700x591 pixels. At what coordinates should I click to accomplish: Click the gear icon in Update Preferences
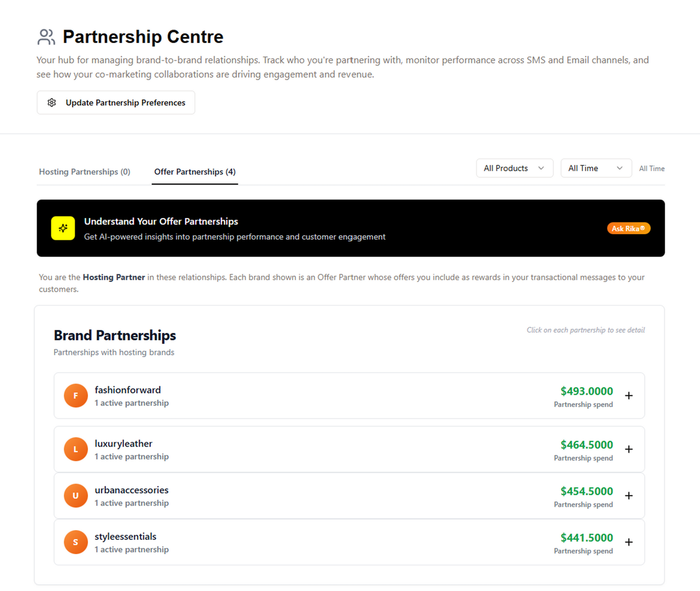[x=52, y=103]
